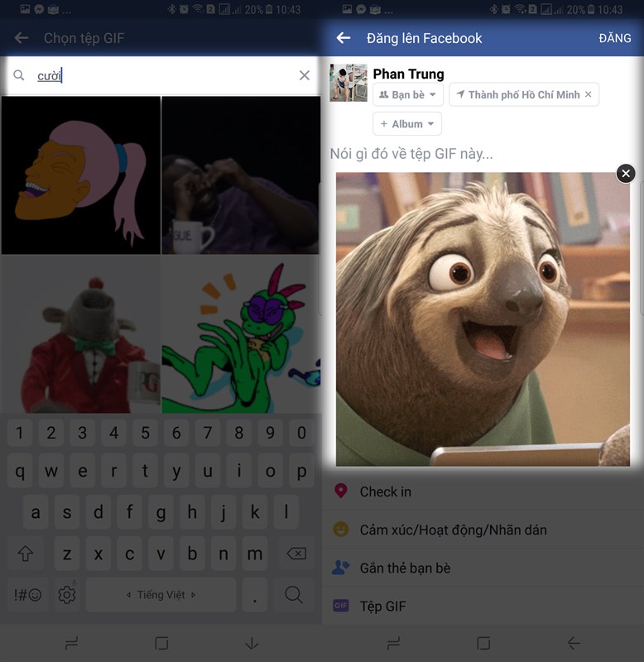Select Gắn thẻ bạn bè option

(x=483, y=568)
